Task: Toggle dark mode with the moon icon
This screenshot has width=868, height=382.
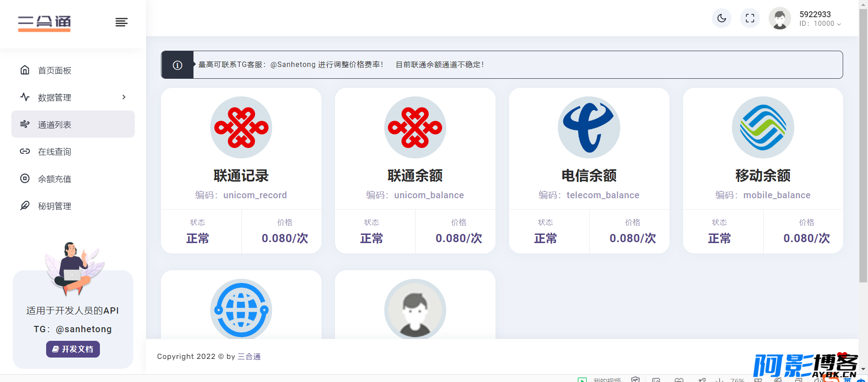Action: [x=722, y=18]
